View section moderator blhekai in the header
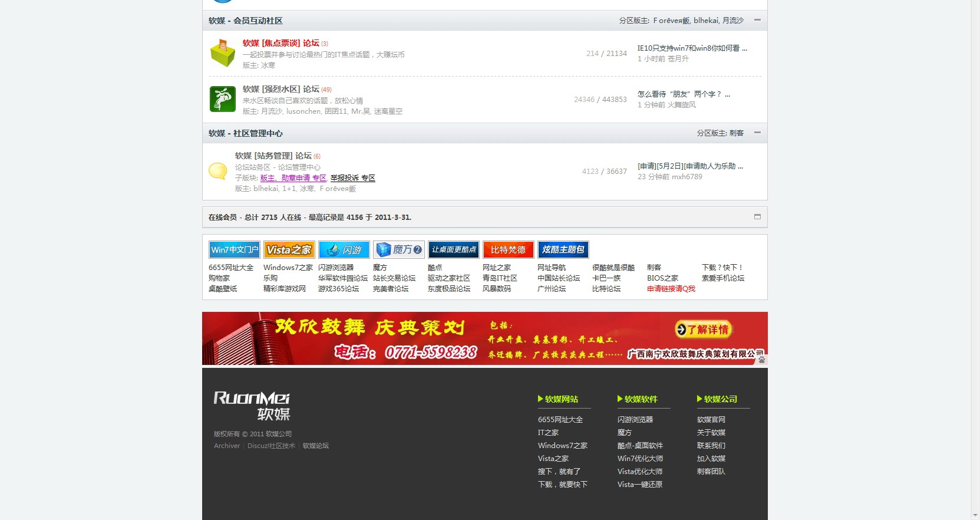Viewport: 980px width, 520px height. coord(706,21)
